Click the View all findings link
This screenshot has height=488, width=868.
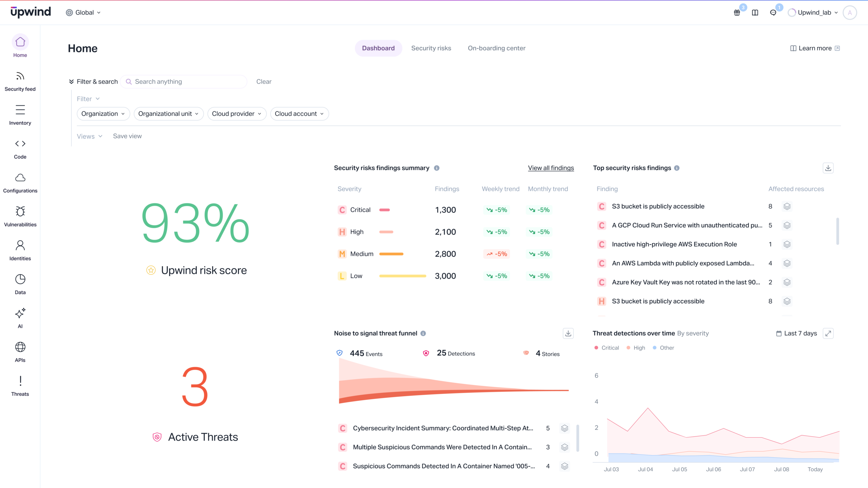(551, 168)
